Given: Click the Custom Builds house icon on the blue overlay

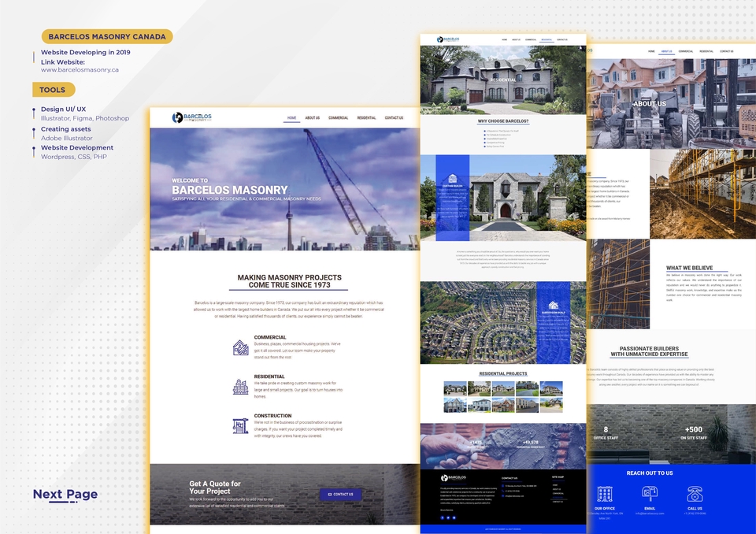Looking at the screenshot, I should 452,179.
